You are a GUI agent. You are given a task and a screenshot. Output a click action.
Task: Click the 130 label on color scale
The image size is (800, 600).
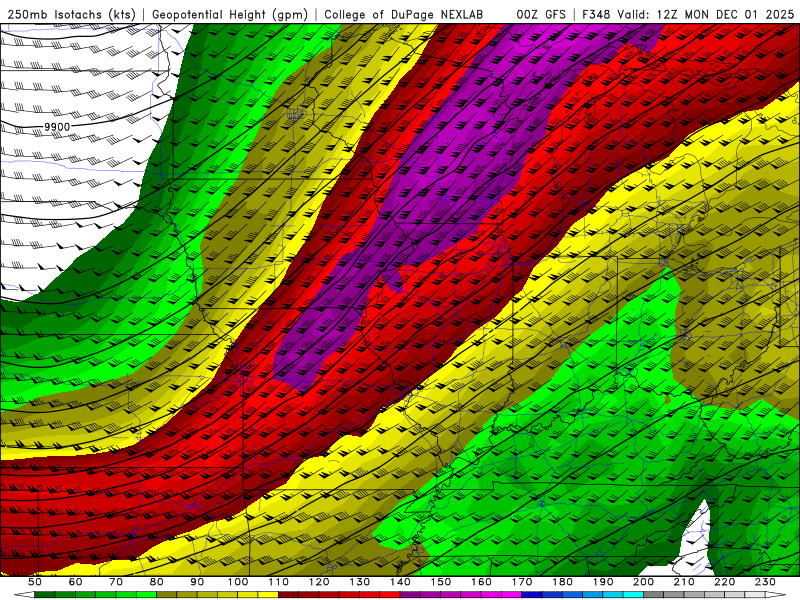click(x=360, y=582)
